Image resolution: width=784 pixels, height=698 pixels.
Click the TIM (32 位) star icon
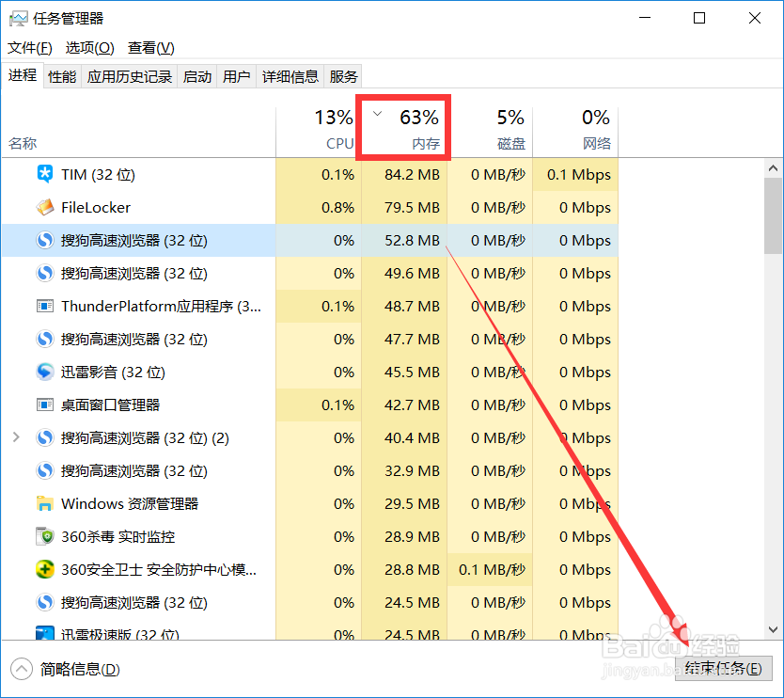pyautogui.click(x=45, y=174)
